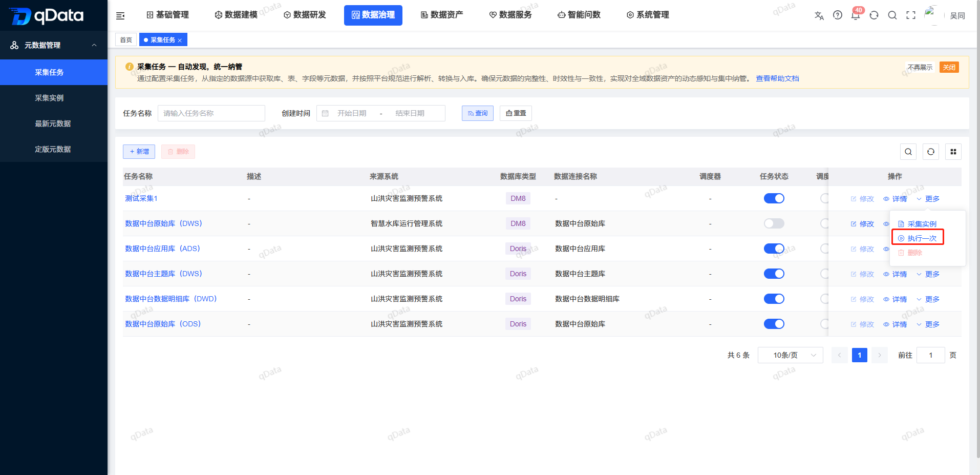980x475 pixels.
Task: Click 修改 for 数据中台原始库 (ODS) row
Action: click(862, 324)
